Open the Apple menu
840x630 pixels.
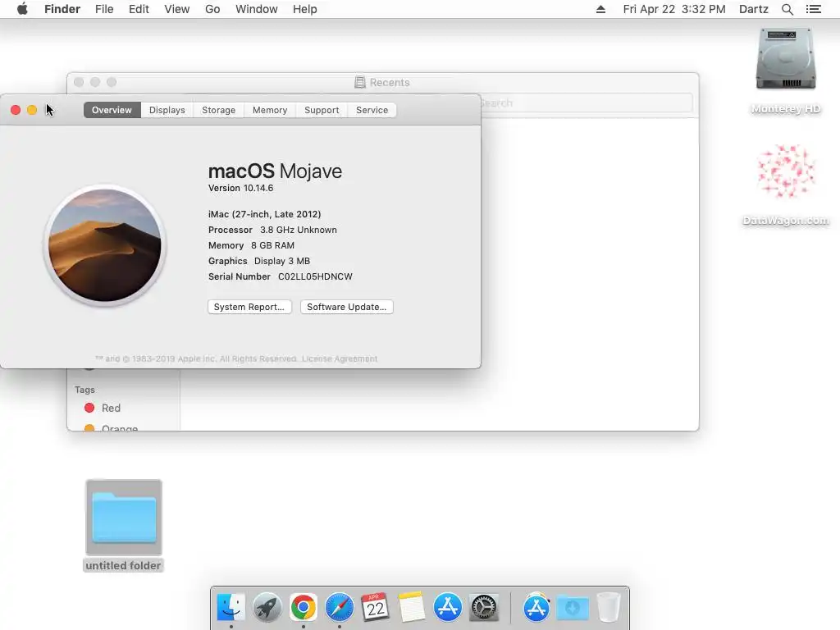click(22, 9)
